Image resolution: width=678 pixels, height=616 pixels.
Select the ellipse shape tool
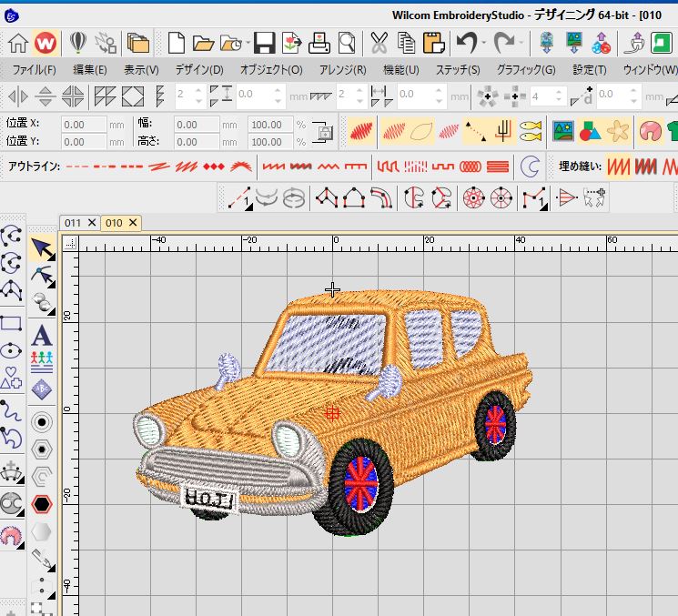click(x=11, y=350)
